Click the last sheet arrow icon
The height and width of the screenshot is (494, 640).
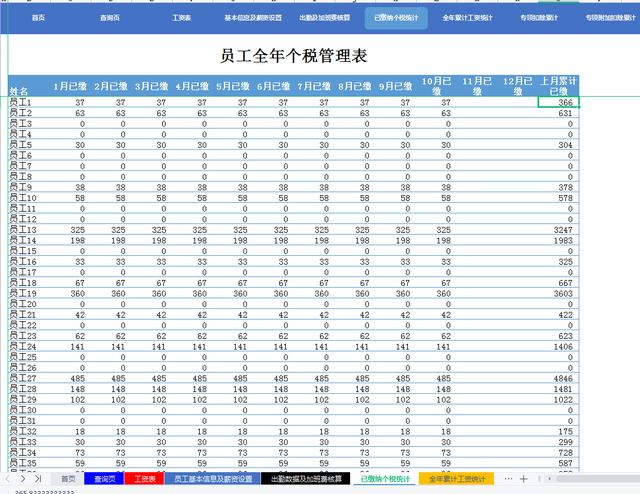pyautogui.click(x=39, y=479)
